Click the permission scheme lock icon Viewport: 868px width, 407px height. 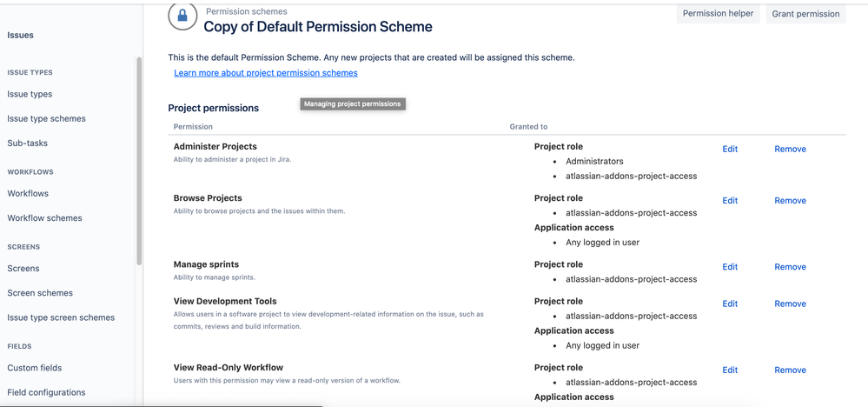point(182,16)
